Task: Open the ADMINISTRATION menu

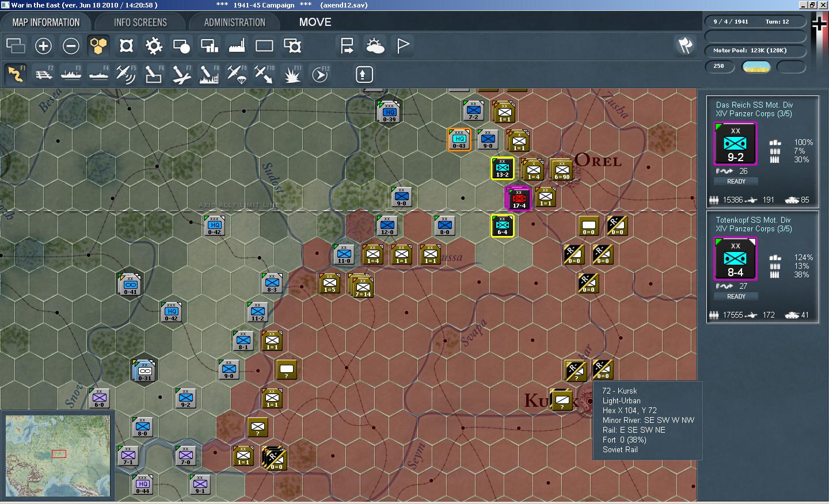Action: coord(234,22)
